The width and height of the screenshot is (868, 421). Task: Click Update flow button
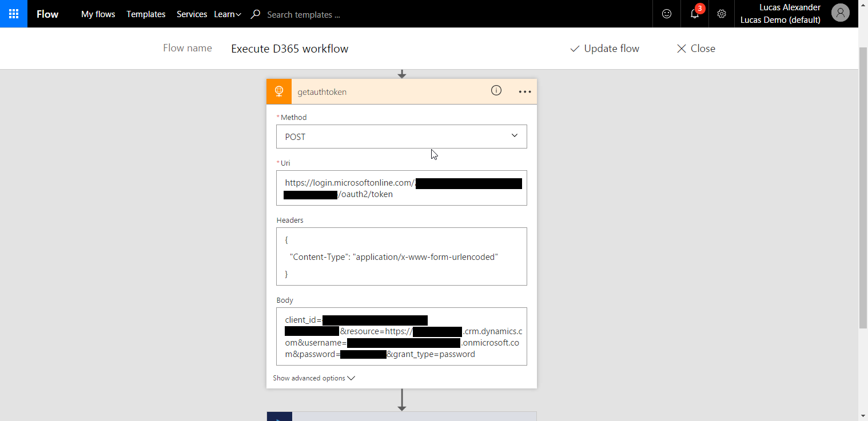(604, 49)
